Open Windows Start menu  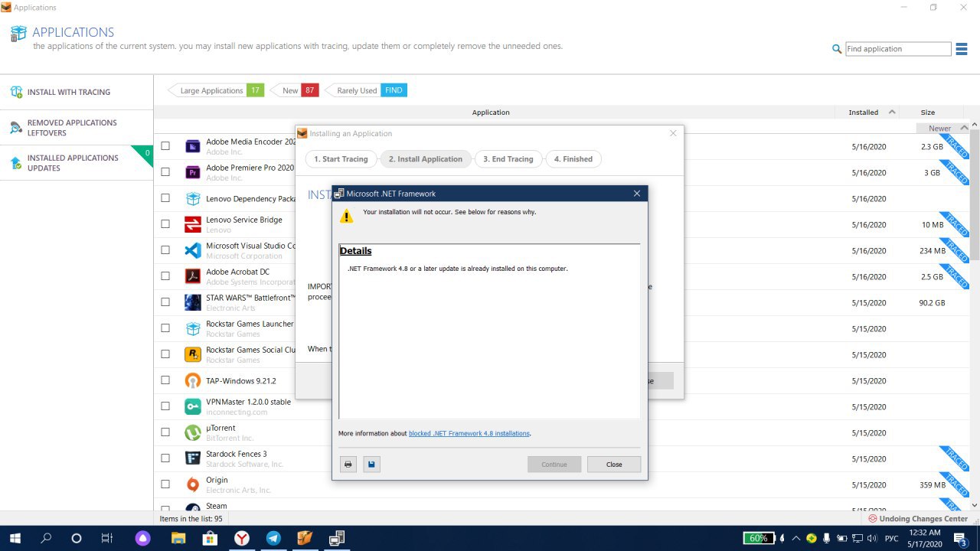(15, 538)
